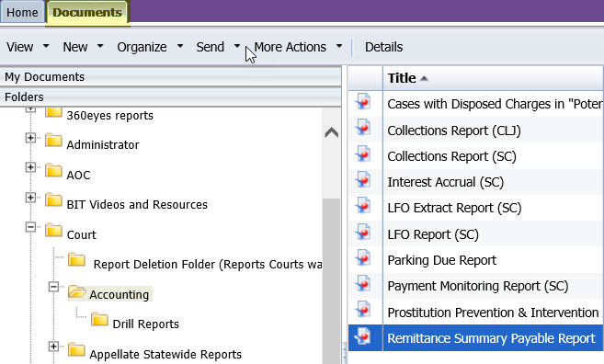Select the Drill Reports folder icon
Screen dimensions: 604x364
coord(100,319)
